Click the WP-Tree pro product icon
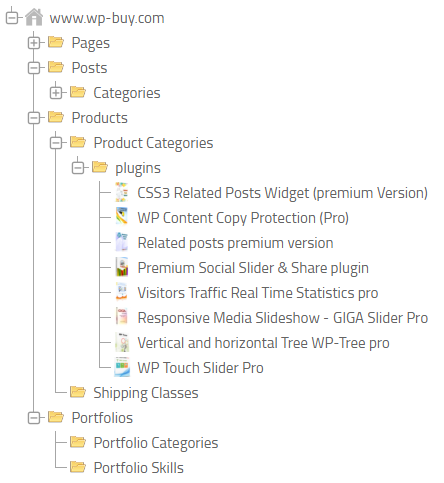Image resolution: width=444 pixels, height=483 pixels. (x=122, y=342)
